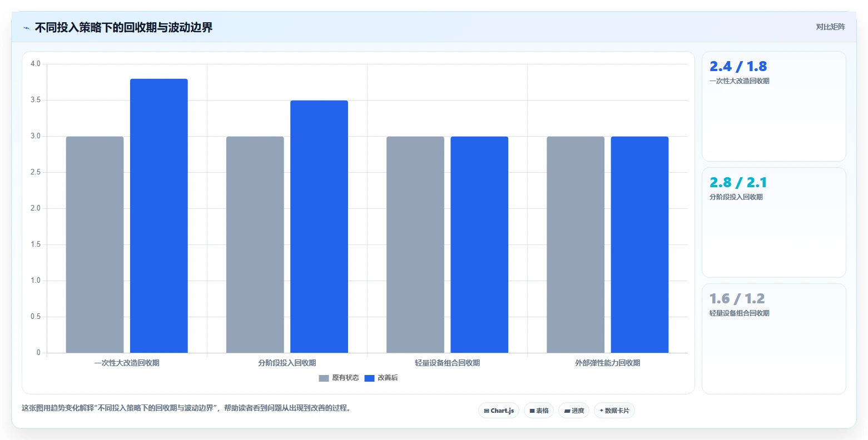Viewport: 868px width, 440px height.
Task: Click the x-axis label 一次性大改造回收期
Action: pos(127,363)
